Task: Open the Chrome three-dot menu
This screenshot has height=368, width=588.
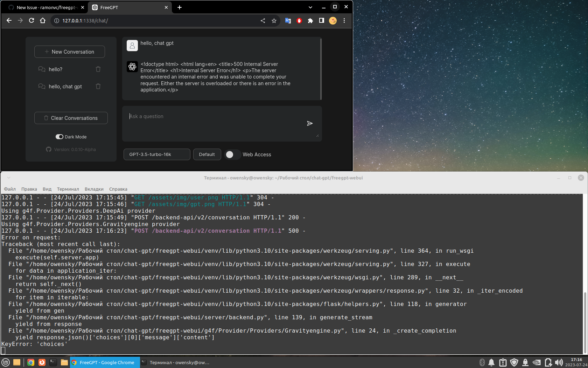Action: point(344,21)
